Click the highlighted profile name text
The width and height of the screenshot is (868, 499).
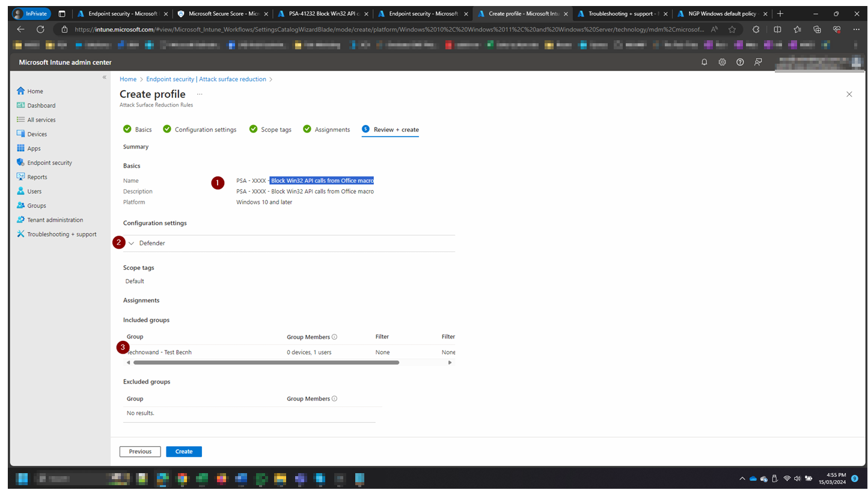point(322,180)
